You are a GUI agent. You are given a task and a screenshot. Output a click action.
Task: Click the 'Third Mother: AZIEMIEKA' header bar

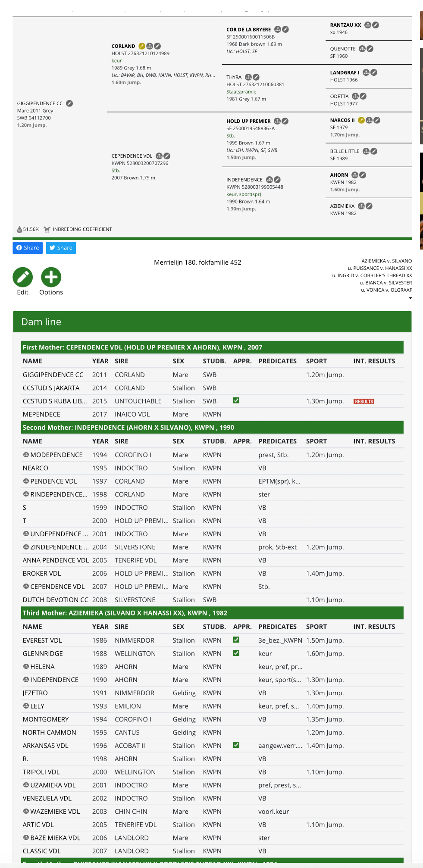click(213, 613)
